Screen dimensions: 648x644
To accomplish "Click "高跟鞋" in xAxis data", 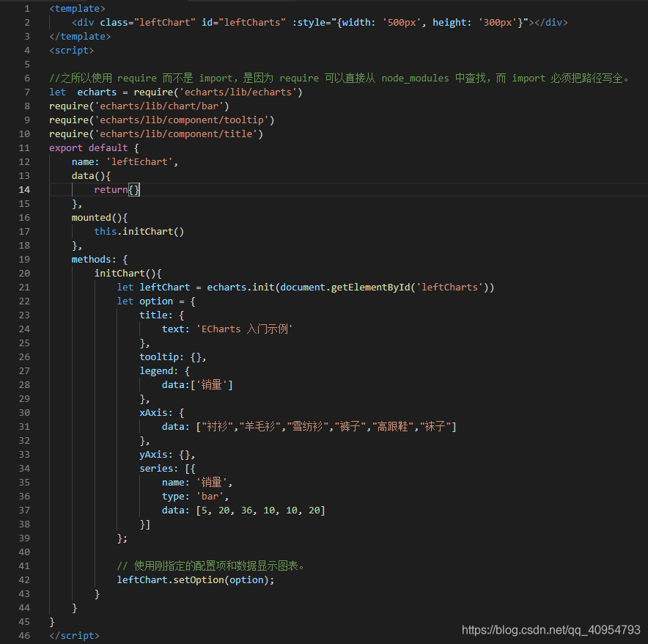I will (x=393, y=426).
